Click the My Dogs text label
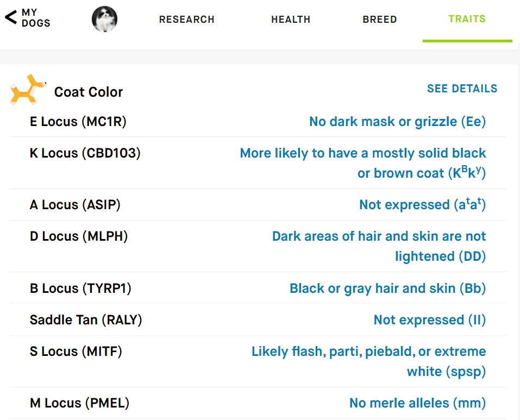Viewport: 520px width, 420px height. (36, 17)
